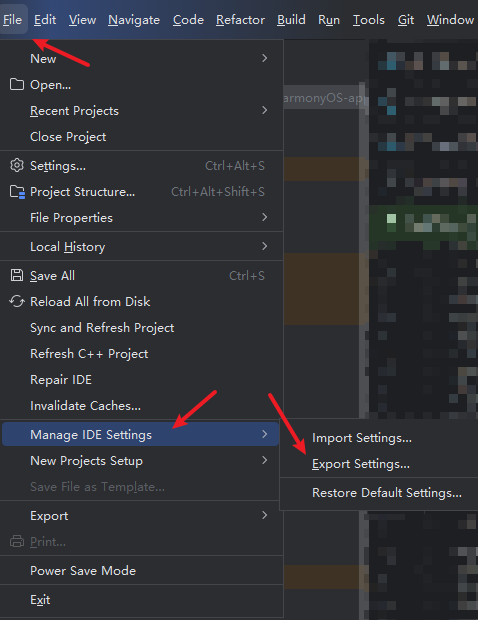Expand the New submenu arrow
The image size is (478, 620).
[x=265, y=58]
